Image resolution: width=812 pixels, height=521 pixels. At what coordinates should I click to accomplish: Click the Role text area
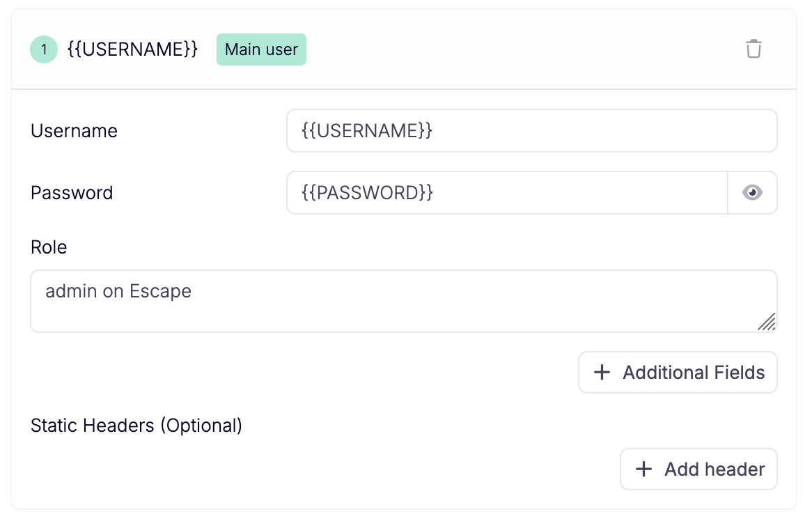pos(404,301)
